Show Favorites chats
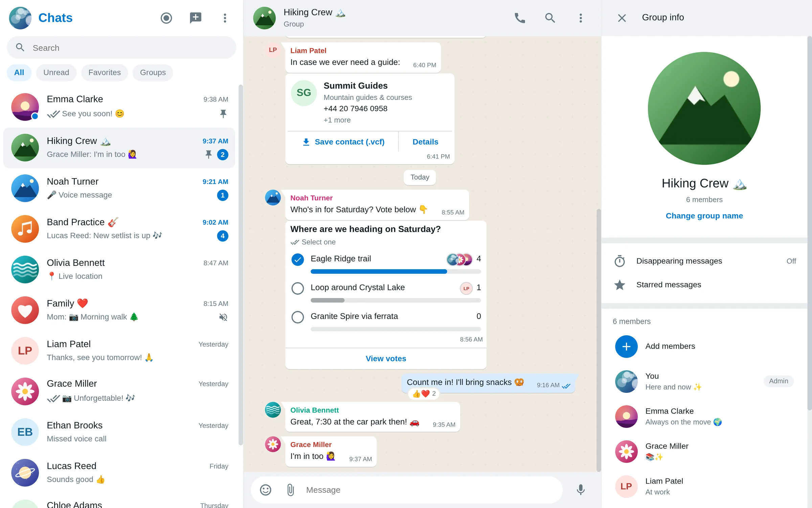This screenshot has height=508, width=812. tap(105, 72)
